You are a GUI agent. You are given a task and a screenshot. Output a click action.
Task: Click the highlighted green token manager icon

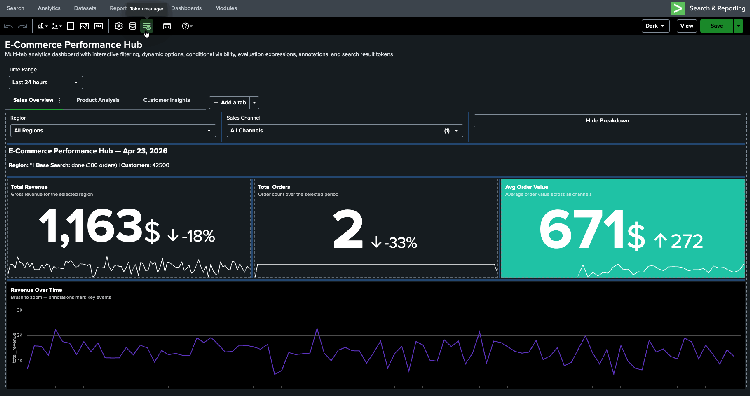click(x=146, y=26)
